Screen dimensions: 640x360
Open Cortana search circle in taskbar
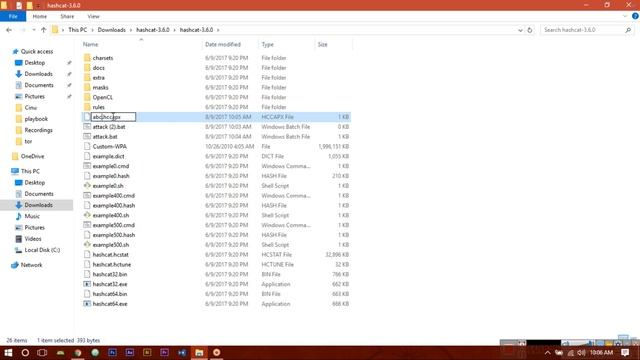point(25,353)
